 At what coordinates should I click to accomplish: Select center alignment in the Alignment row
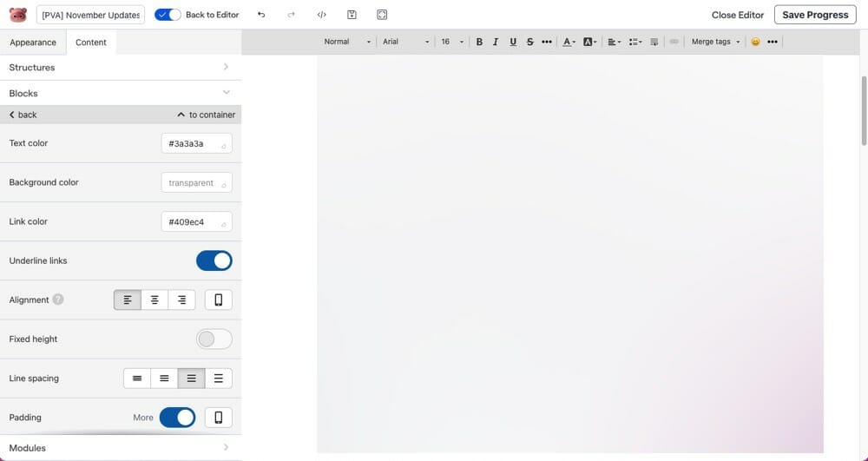coord(155,300)
